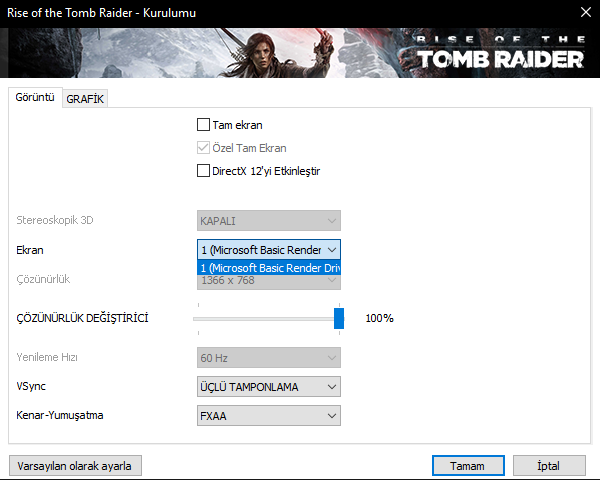
Task: Open the Yenileme Hızı 60 Hz dropdown
Action: 269,358
